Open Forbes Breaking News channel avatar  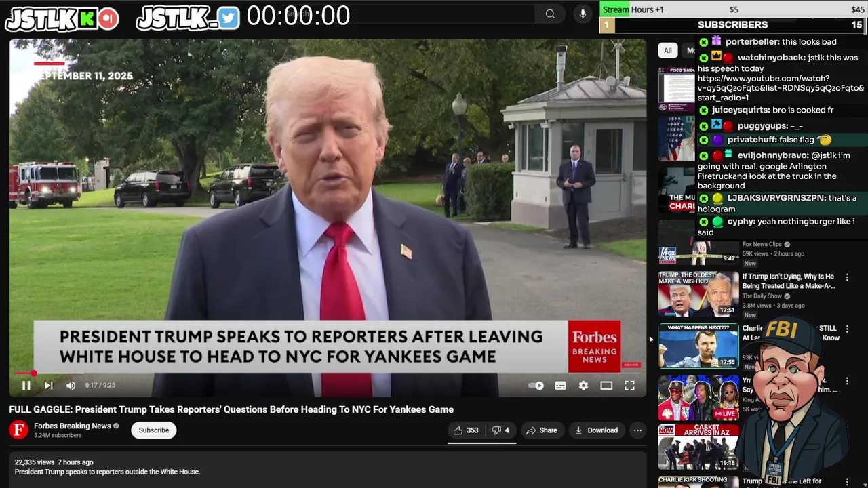point(19,430)
